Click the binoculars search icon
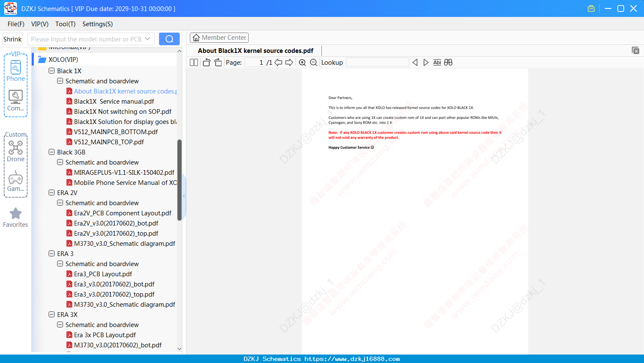The width and height of the screenshot is (644, 363). point(448,63)
